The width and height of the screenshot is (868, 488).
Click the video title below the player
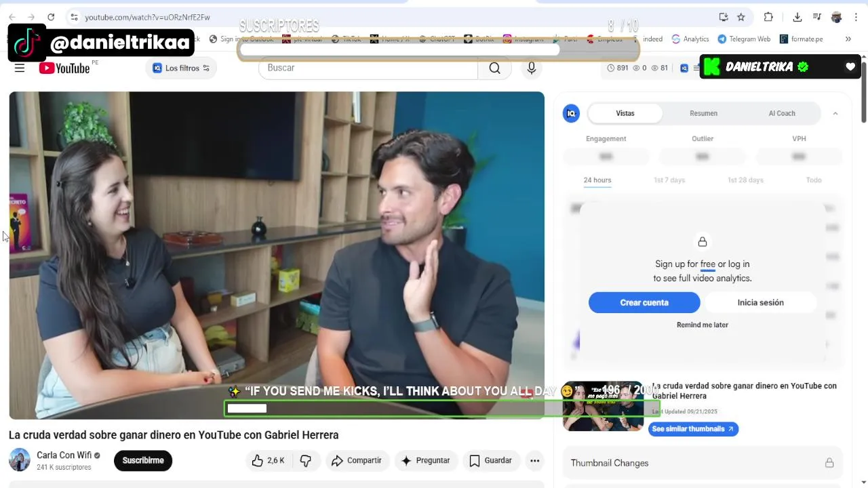pyautogui.click(x=174, y=435)
